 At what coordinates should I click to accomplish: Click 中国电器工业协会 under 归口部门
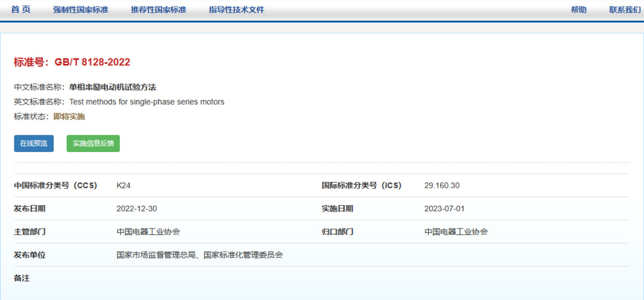click(x=456, y=232)
